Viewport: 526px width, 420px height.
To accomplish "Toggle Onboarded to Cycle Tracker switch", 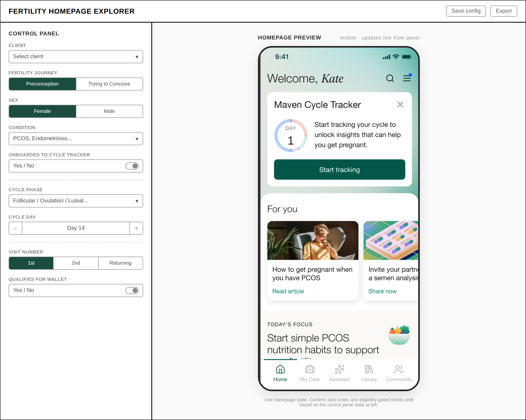I will click(x=132, y=166).
